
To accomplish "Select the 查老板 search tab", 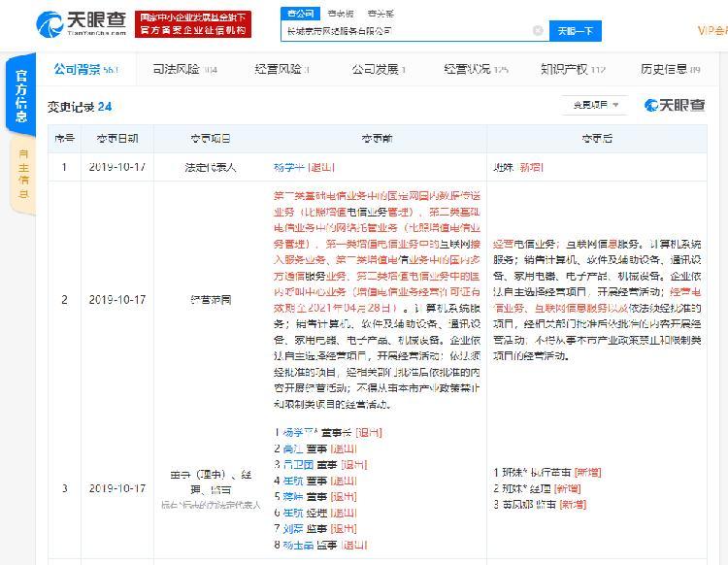I will coord(341,14).
